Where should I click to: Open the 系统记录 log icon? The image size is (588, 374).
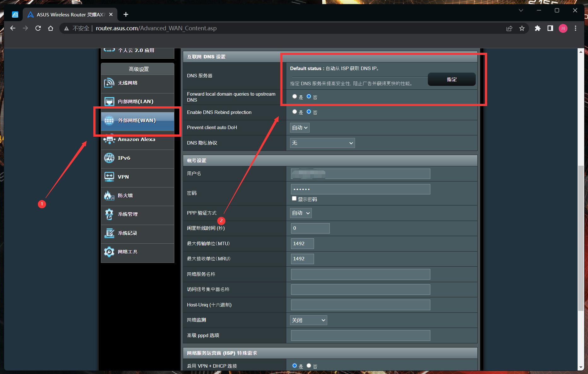[x=109, y=233]
